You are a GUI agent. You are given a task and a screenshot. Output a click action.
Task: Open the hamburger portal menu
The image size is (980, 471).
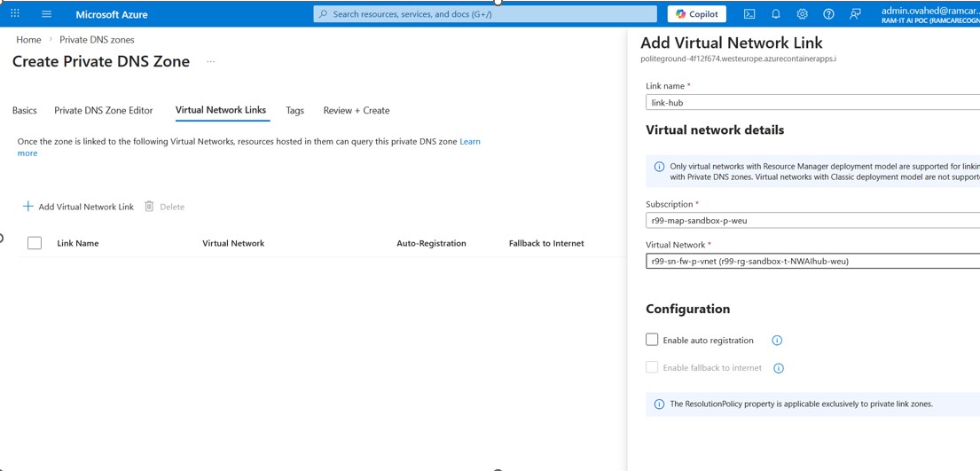(x=46, y=14)
